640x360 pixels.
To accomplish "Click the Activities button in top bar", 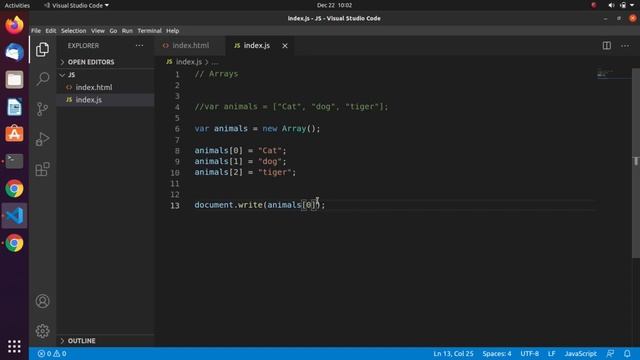I will (x=17, y=5).
